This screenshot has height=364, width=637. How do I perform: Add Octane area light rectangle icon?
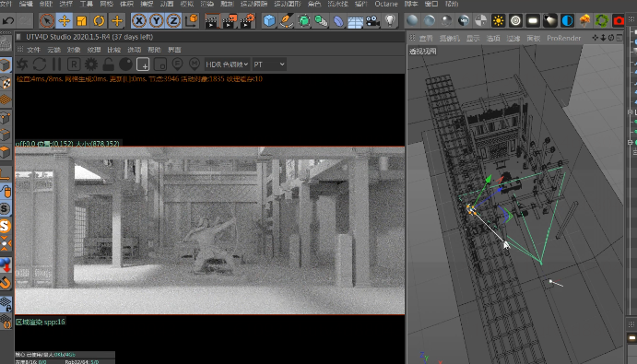tap(533, 20)
